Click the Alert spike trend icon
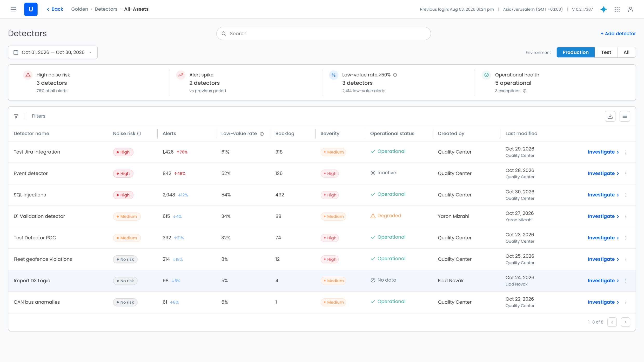The width and height of the screenshot is (644, 362). [x=181, y=75]
